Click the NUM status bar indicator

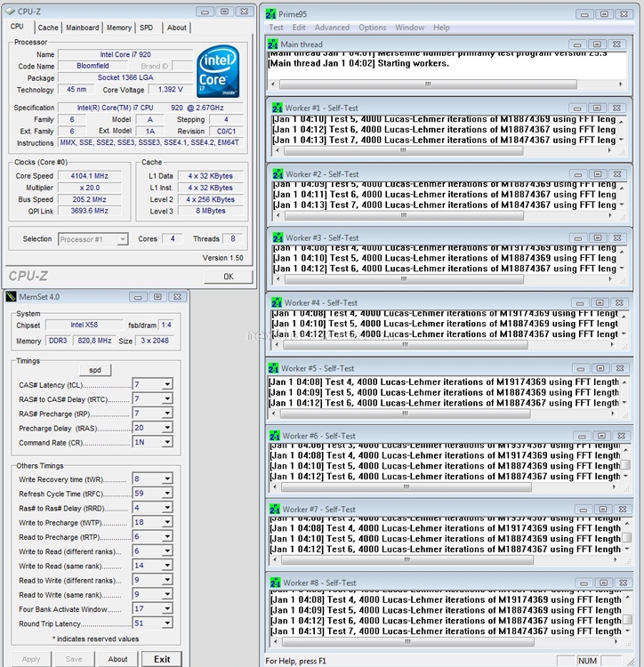click(x=587, y=661)
